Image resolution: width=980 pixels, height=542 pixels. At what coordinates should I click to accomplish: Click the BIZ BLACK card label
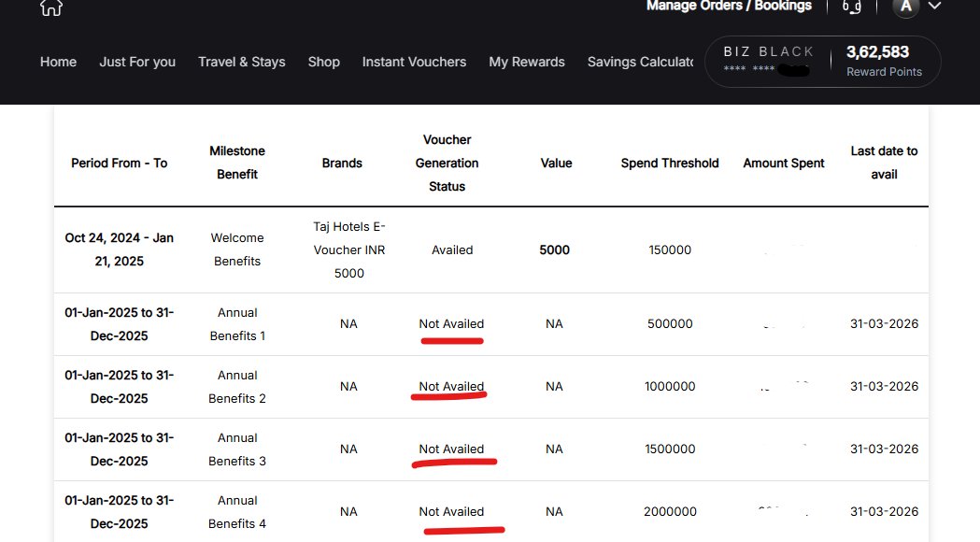[769, 52]
